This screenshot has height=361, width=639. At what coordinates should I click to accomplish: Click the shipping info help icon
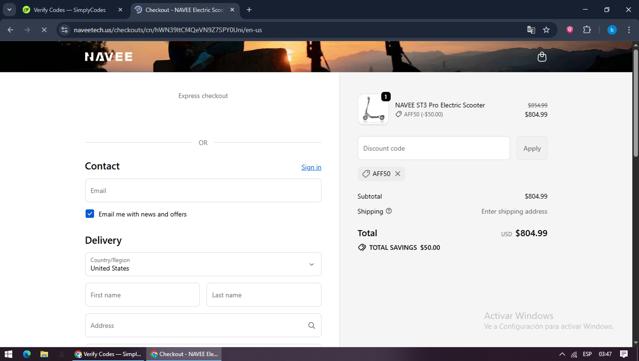(x=389, y=211)
